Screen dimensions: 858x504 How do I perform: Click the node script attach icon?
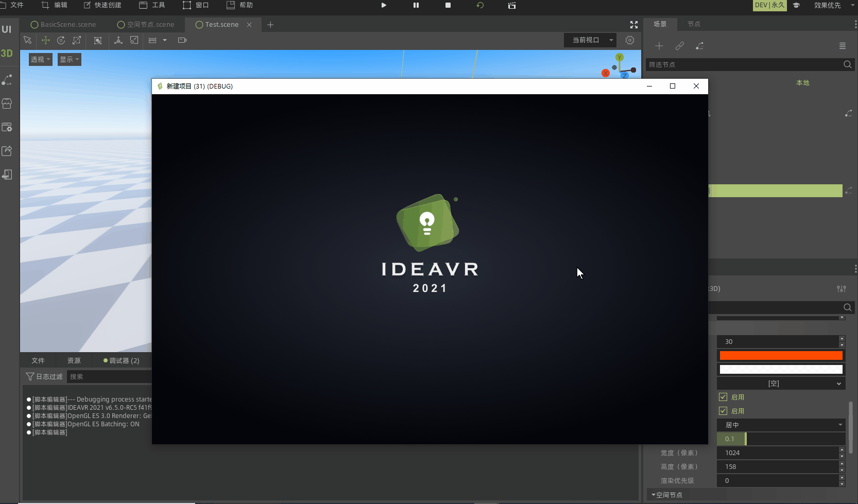(x=700, y=46)
